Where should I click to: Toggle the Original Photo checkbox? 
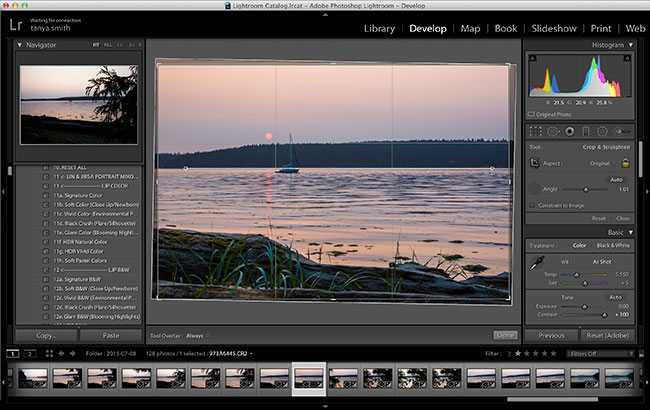(x=531, y=114)
